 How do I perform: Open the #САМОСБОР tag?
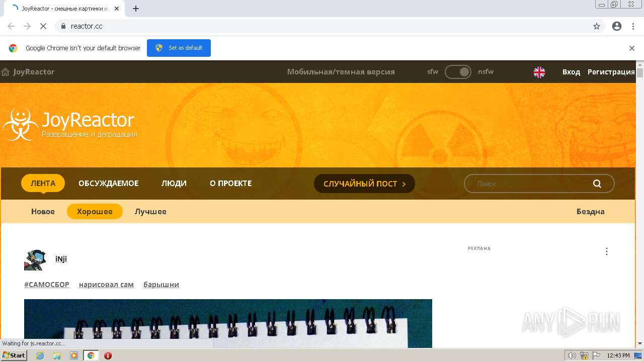[47, 285]
